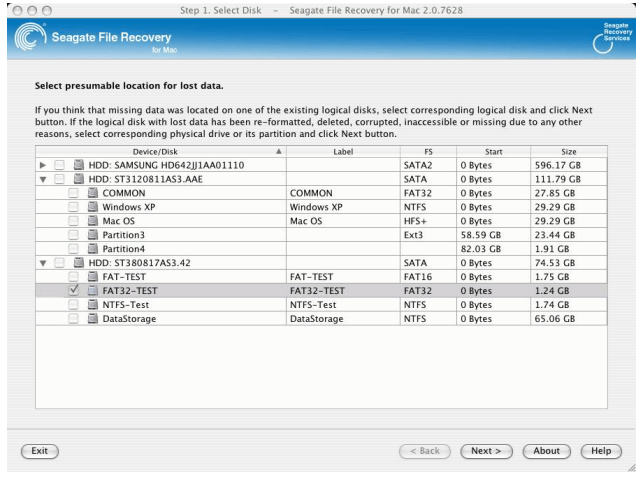Click the Next > button
642x478 pixels.
(x=486, y=451)
